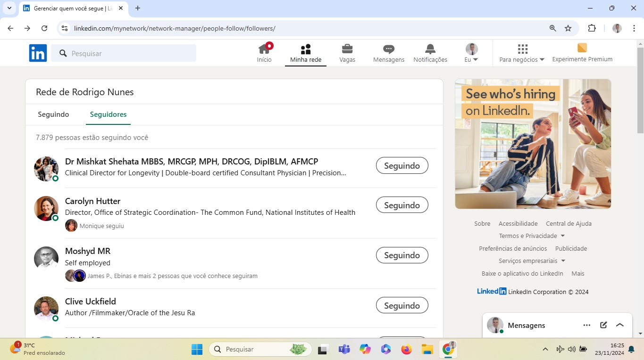Click browser forward arrow
The width and height of the screenshot is (644, 360).
tap(27, 28)
